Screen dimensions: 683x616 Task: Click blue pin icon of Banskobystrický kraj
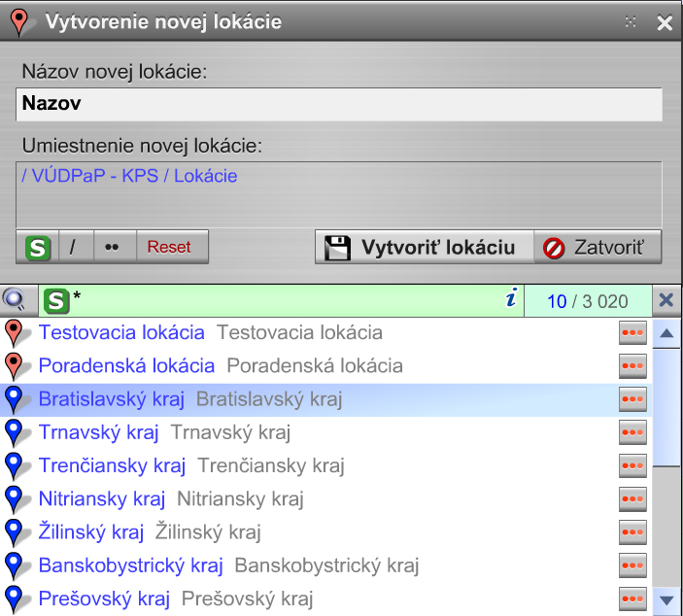click(x=16, y=565)
